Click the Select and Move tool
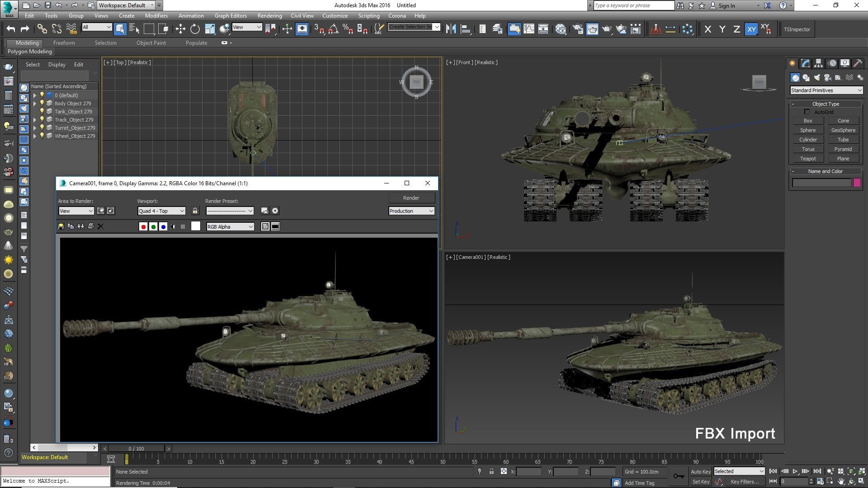868x488 pixels. [x=180, y=29]
